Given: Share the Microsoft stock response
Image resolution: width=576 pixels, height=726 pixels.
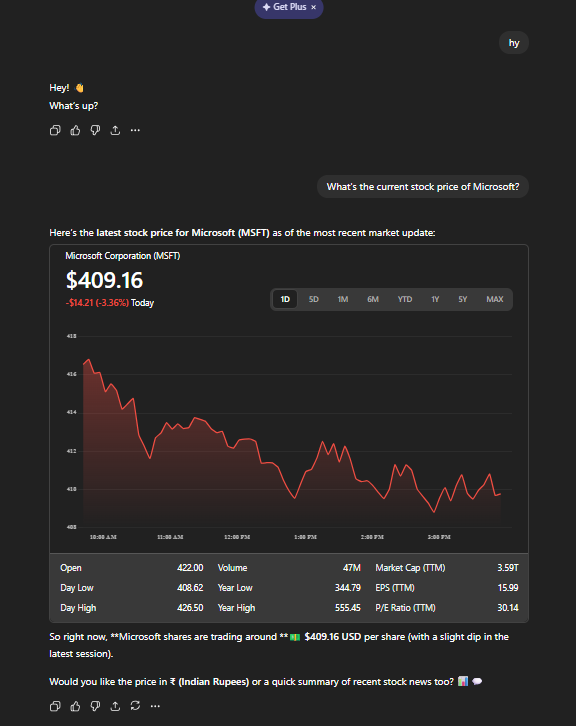Looking at the screenshot, I should point(115,706).
